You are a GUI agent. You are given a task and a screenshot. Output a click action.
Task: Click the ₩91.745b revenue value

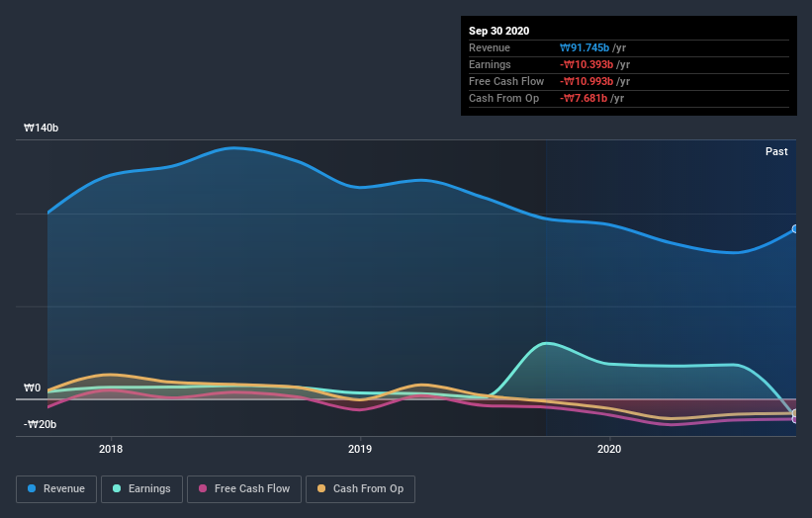point(585,47)
